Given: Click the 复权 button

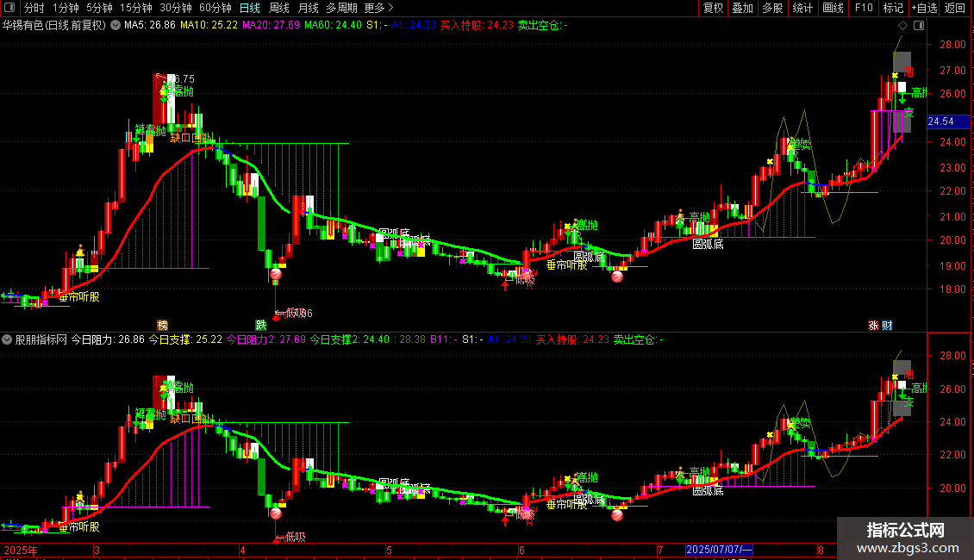Looking at the screenshot, I should pos(713,8).
